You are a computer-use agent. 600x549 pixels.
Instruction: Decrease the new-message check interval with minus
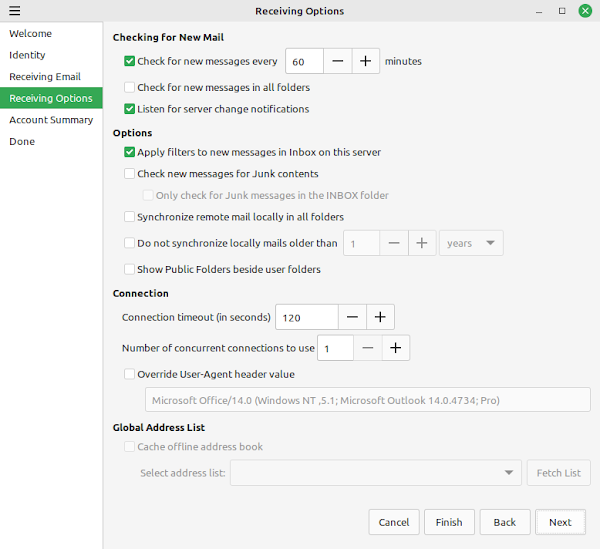(338, 61)
